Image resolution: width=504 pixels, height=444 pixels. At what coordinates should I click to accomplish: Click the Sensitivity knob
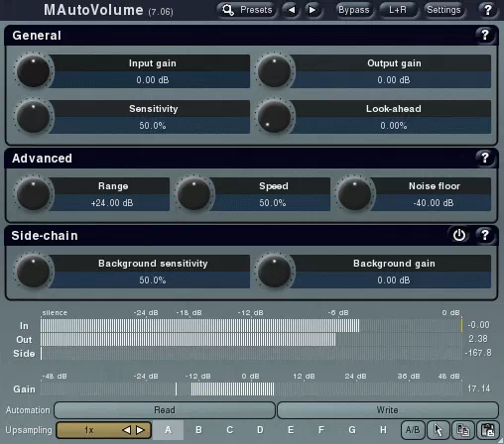coord(33,117)
